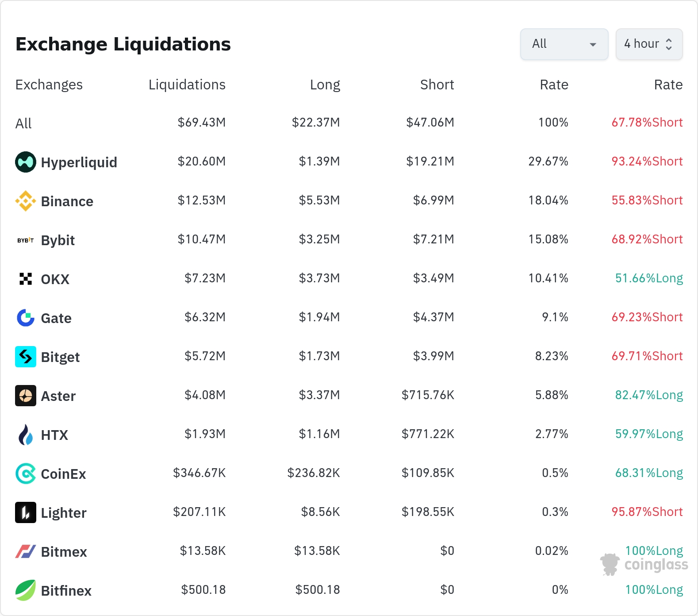The width and height of the screenshot is (698, 616).
Task: Click the Bitmex logo icon
Action: click(x=26, y=551)
